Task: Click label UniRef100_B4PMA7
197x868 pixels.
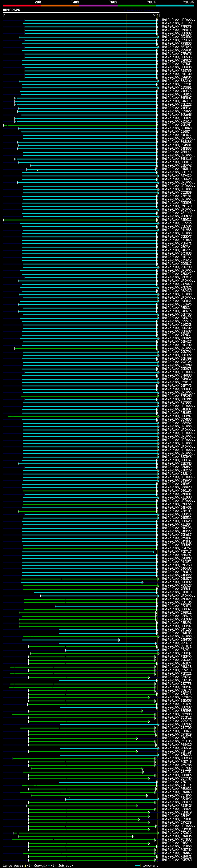Action: (176, 98)
